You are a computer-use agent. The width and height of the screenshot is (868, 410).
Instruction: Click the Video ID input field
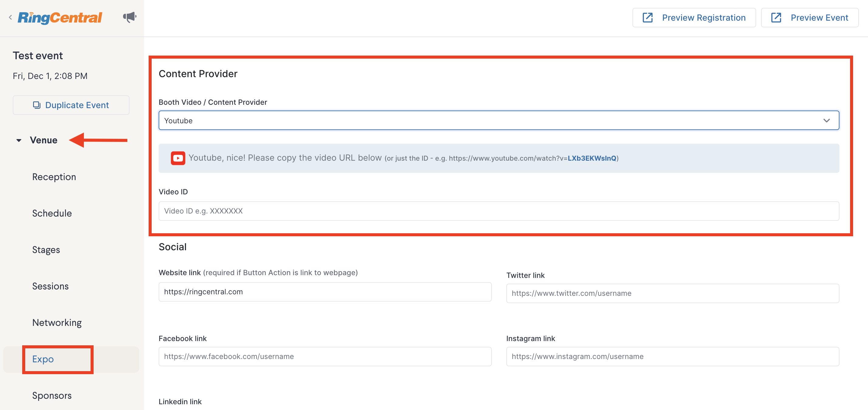[x=499, y=211]
